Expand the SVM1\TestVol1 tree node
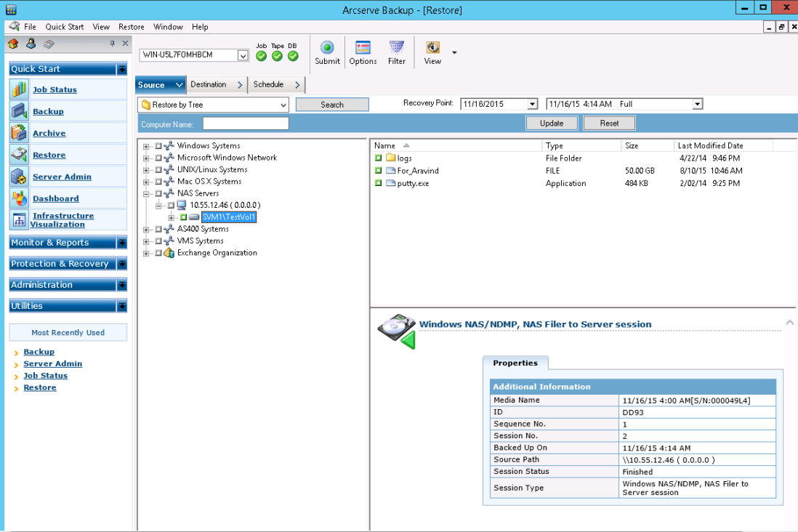The width and height of the screenshot is (798, 532). (172, 218)
